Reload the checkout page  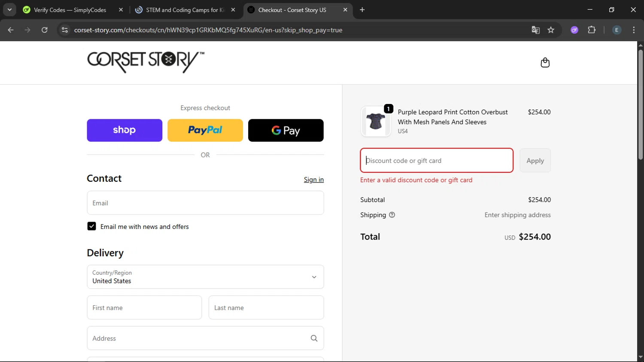click(x=45, y=30)
